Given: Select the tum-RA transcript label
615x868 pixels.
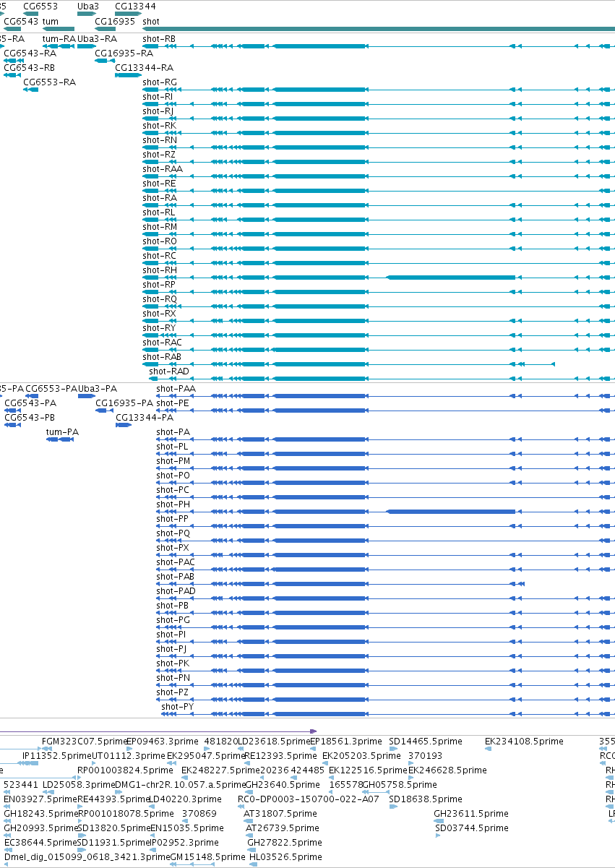Looking at the screenshot, I should pos(59,38).
